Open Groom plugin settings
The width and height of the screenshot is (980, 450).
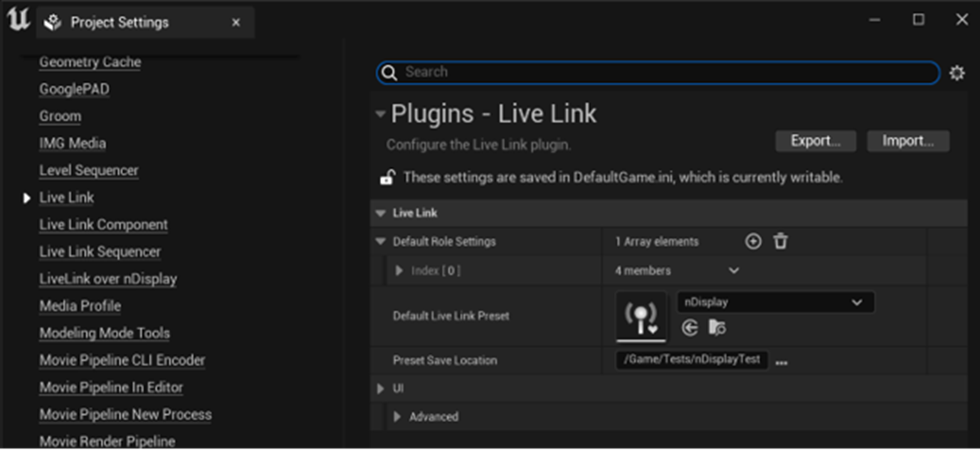[60, 116]
